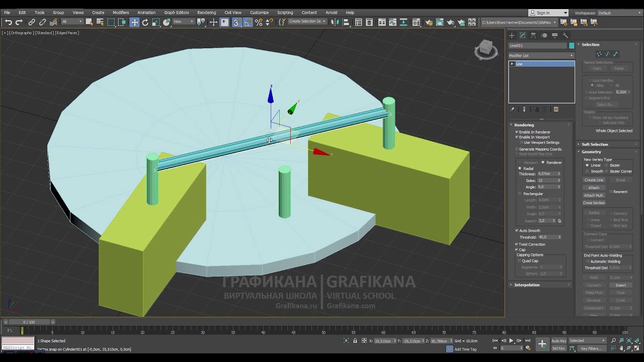Select Smooth new vertex type
The image size is (644, 362).
(587, 171)
